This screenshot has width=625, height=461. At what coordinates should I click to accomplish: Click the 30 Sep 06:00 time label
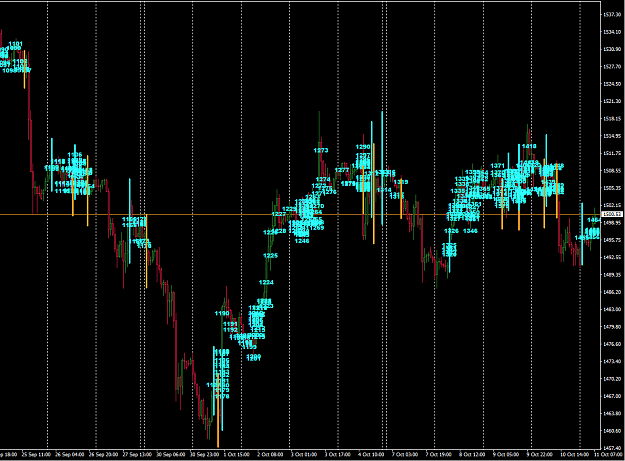(x=171, y=454)
